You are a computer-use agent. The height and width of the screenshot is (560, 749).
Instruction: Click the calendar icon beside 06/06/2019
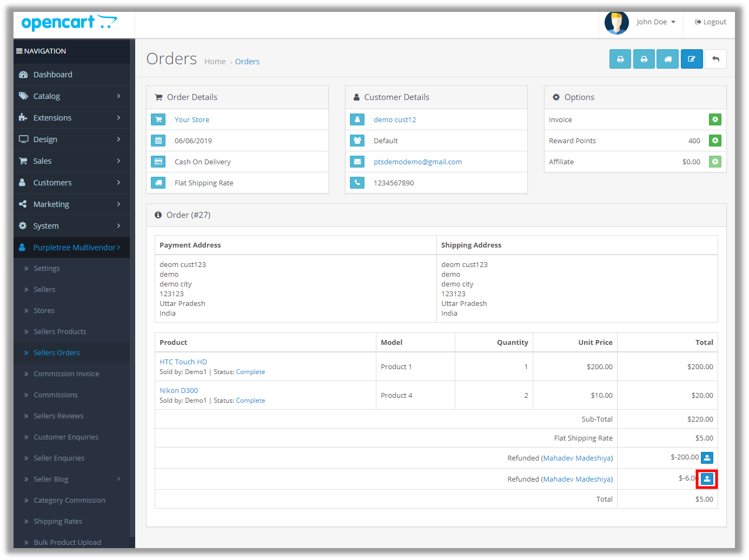pos(158,141)
